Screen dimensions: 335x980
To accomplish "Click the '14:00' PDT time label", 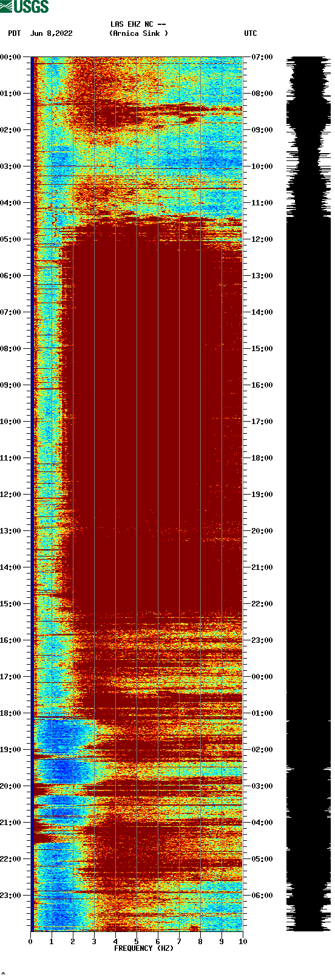I will 10,567.
